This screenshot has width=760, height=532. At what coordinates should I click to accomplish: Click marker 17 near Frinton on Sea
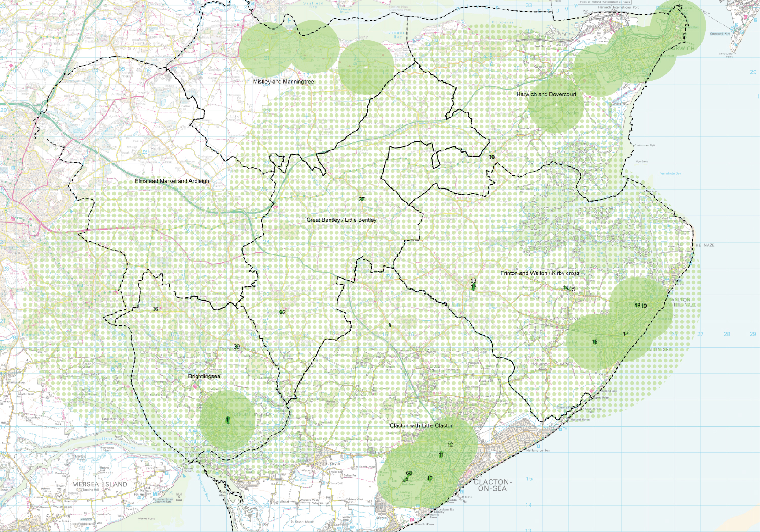pyautogui.click(x=625, y=333)
